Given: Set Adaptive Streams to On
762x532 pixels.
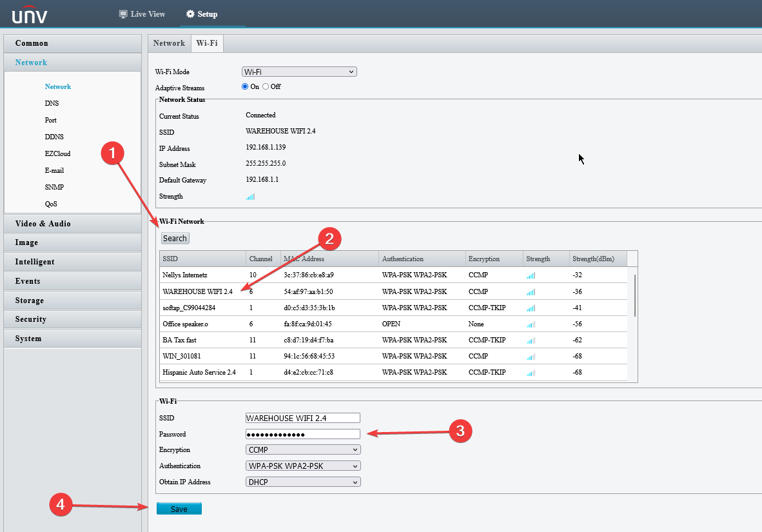Looking at the screenshot, I should 245,86.
